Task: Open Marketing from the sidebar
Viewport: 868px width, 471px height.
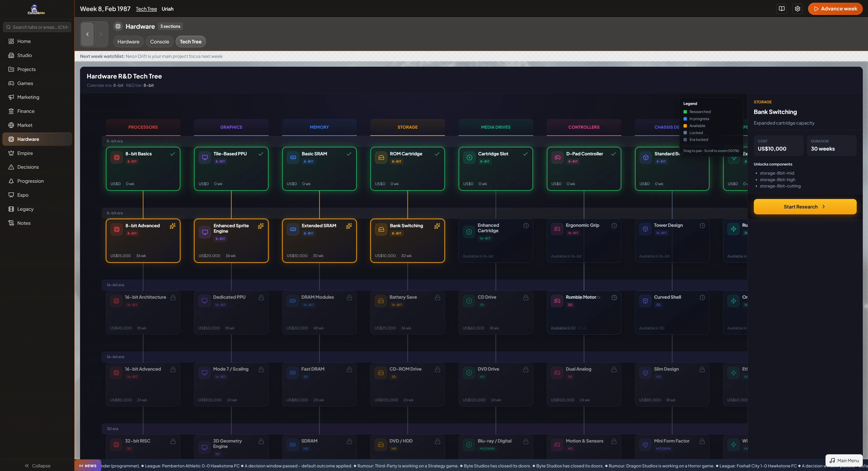Action: tap(37, 97)
